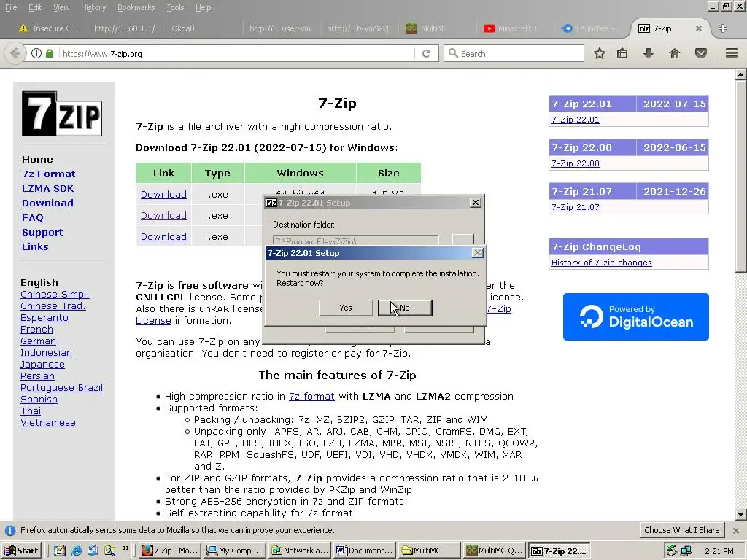Open the Firefox hamburger menu
747x560 pixels.
click(x=731, y=53)
